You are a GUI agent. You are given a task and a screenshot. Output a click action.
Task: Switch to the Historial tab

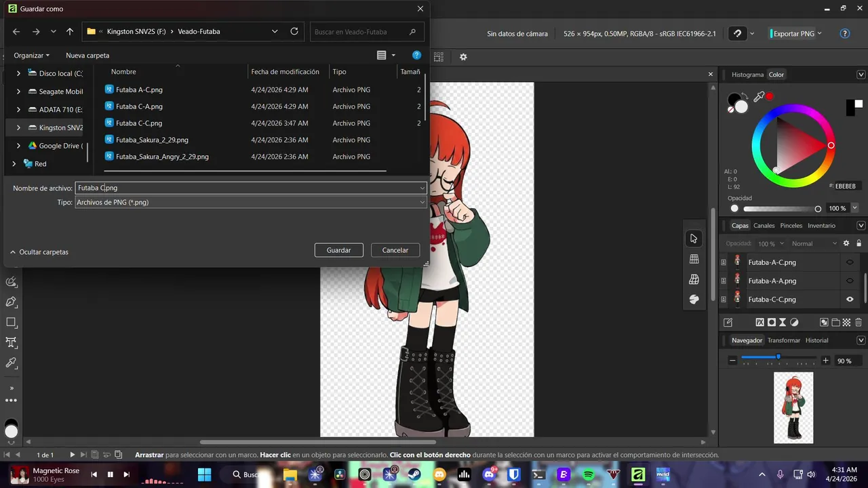[816, 340]
